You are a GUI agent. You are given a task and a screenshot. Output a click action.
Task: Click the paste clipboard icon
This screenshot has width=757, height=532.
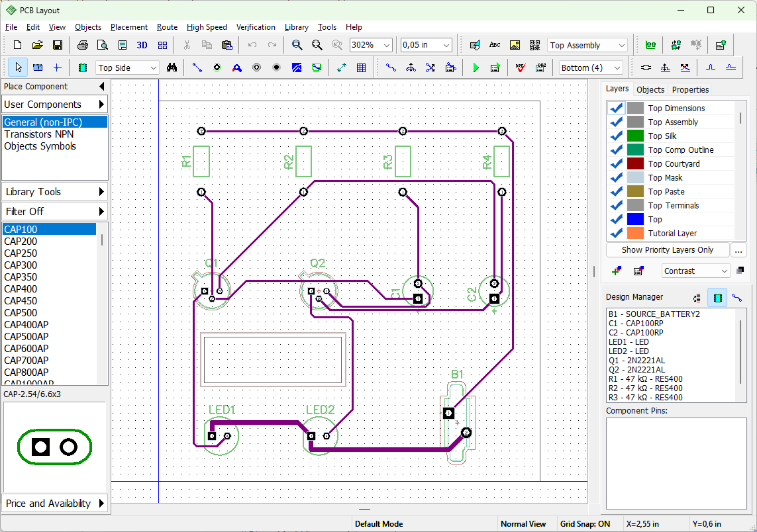(227, 45)
